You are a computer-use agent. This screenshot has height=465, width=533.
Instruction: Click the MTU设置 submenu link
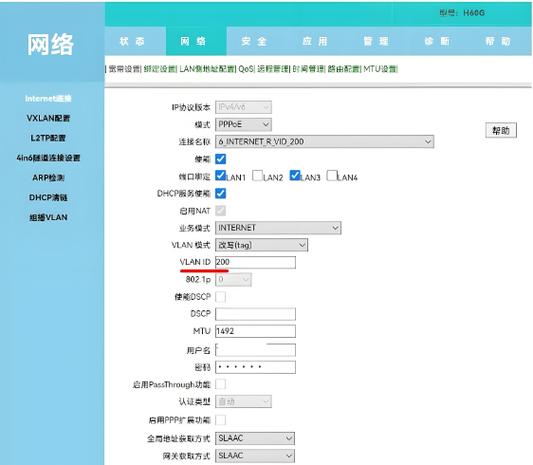tap(380, 69)
